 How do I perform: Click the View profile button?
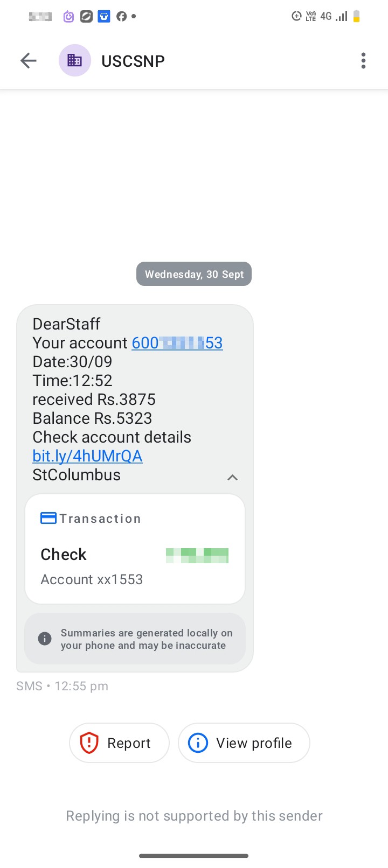[244, 743]
